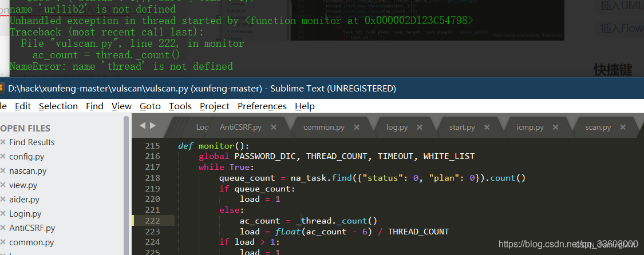
Task: Close aider.py in sidebar
Action: pos(3,200)
